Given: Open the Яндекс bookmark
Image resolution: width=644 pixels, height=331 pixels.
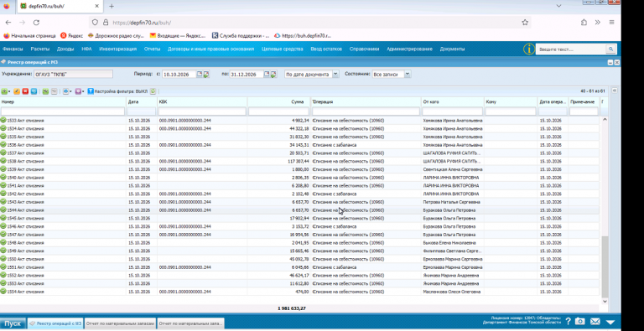Looking at the screenshot, I should (x=72, y=36).
